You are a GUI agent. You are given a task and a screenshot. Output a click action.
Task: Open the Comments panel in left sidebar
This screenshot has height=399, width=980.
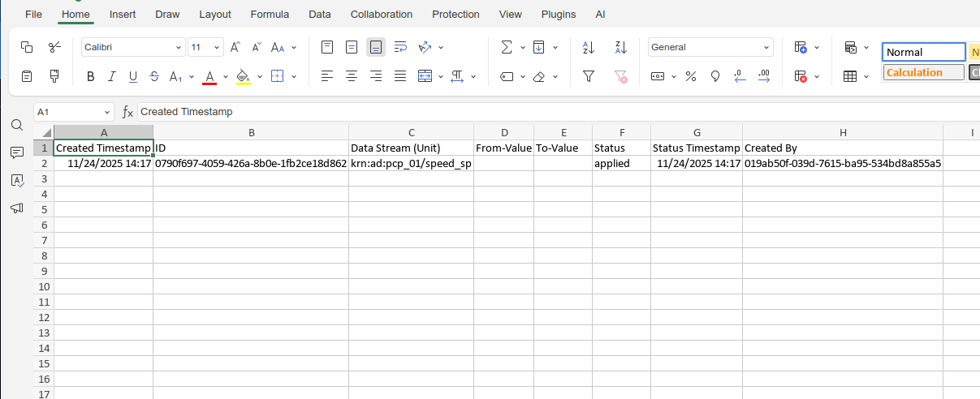pos(16,152)
